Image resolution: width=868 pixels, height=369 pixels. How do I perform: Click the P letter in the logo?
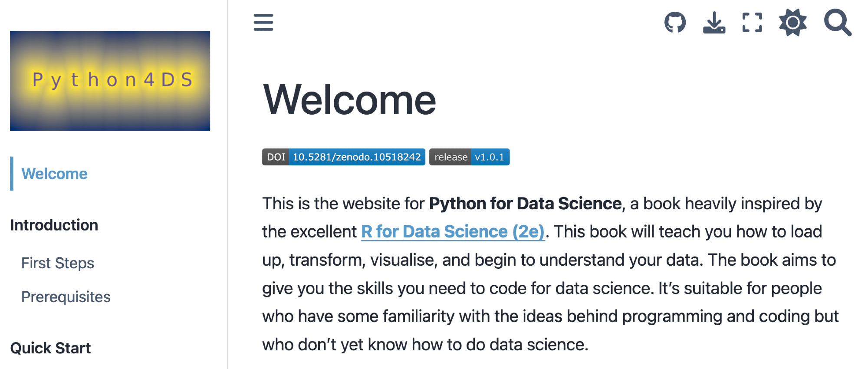click(38, 80)
